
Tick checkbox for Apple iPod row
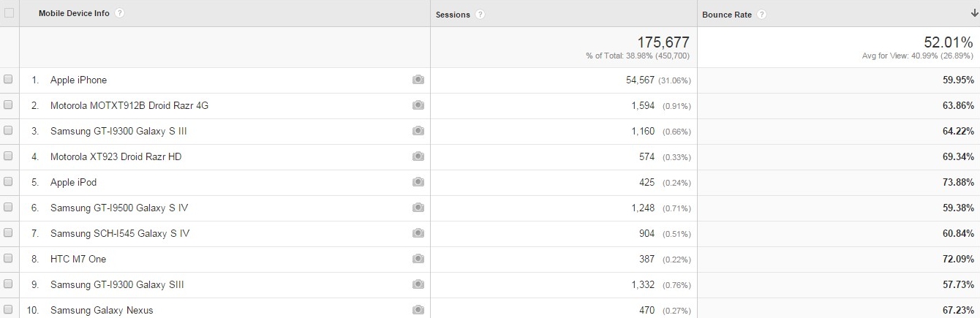coord(8,182)
